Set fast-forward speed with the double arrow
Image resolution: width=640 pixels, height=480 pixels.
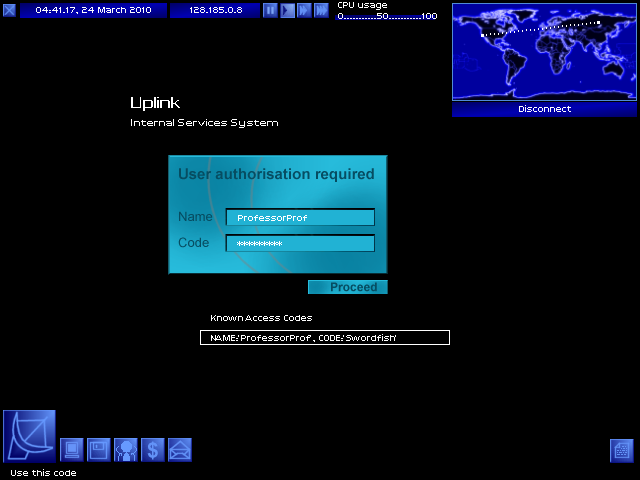[304, 10]
